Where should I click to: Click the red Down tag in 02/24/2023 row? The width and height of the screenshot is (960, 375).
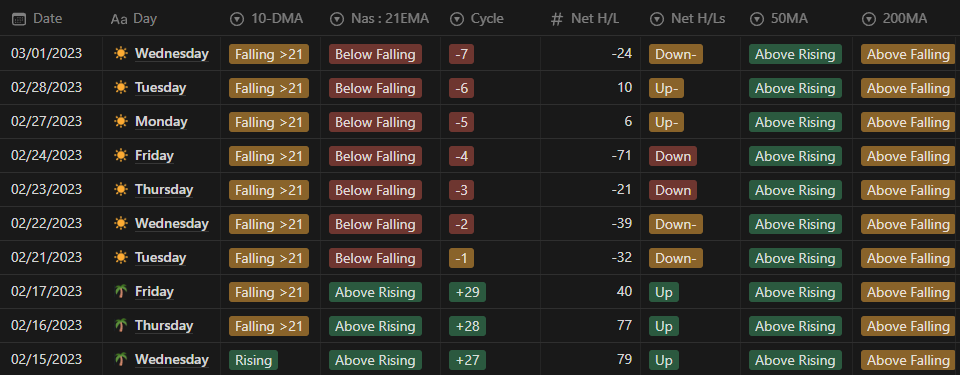coord(673,156)
